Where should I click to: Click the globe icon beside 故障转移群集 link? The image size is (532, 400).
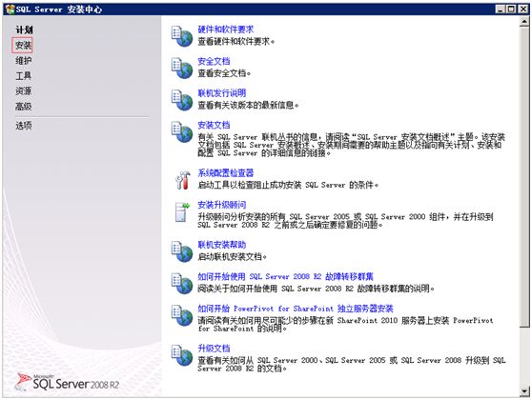coord(182,284)
